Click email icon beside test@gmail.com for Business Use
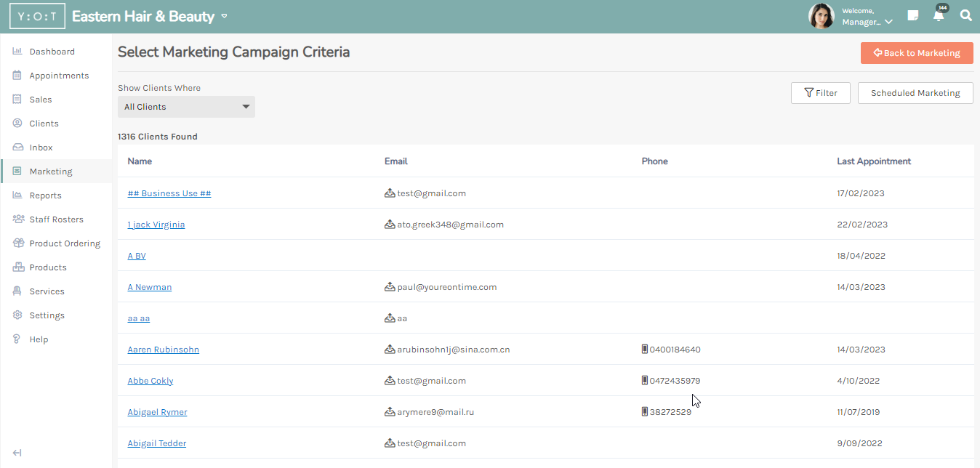The width and height of the screenshot is (980, 468). [x=390, y=193]
